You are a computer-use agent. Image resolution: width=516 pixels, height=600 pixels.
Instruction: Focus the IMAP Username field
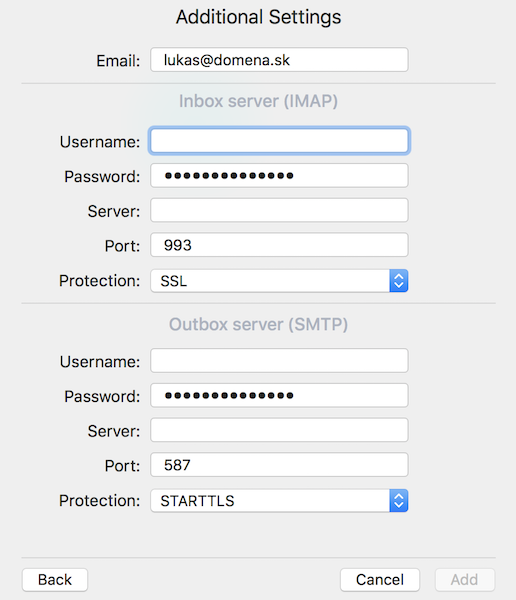click(279, 141)
